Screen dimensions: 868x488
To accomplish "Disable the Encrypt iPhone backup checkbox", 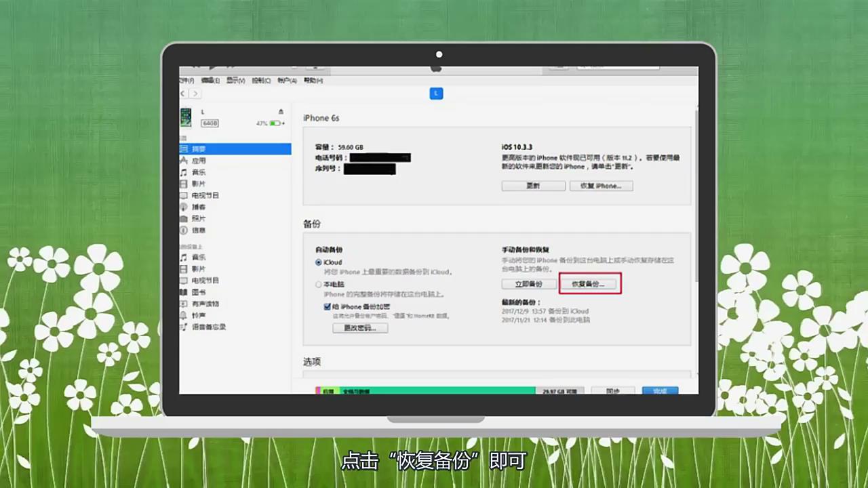I will pos(328,306).
